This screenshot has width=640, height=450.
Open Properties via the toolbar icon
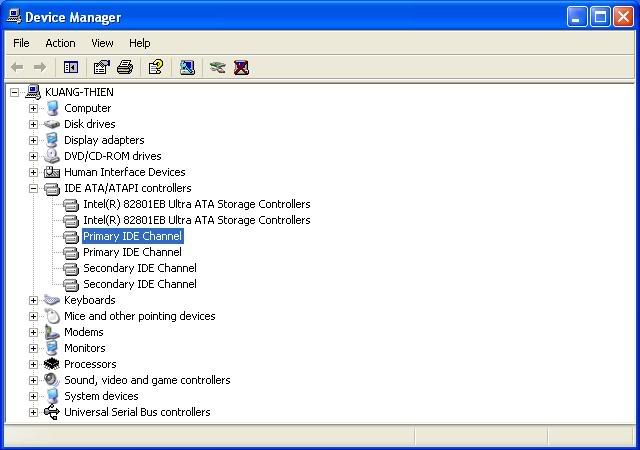click(x=102, y=67)
